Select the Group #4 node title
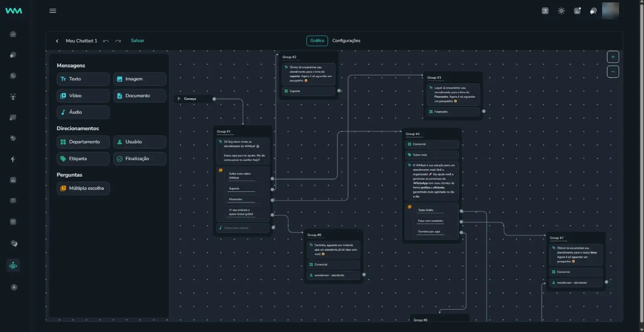This screenshot has width=644, height=332. [413, 134]
